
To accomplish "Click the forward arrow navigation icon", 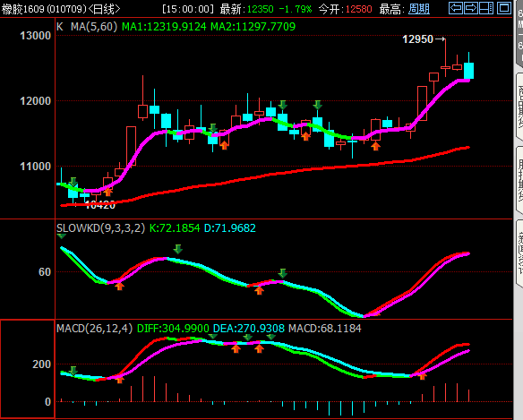I will (x=471, y=8).
